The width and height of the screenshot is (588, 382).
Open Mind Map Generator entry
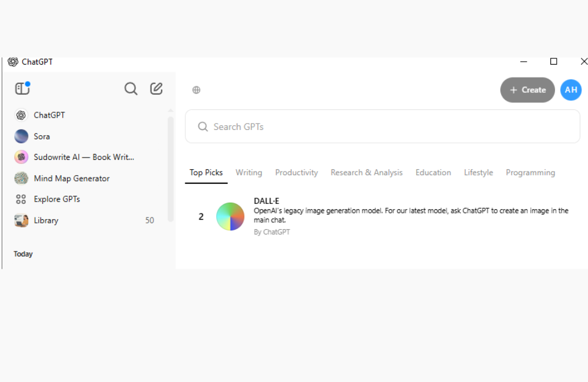tap(72, 179)
